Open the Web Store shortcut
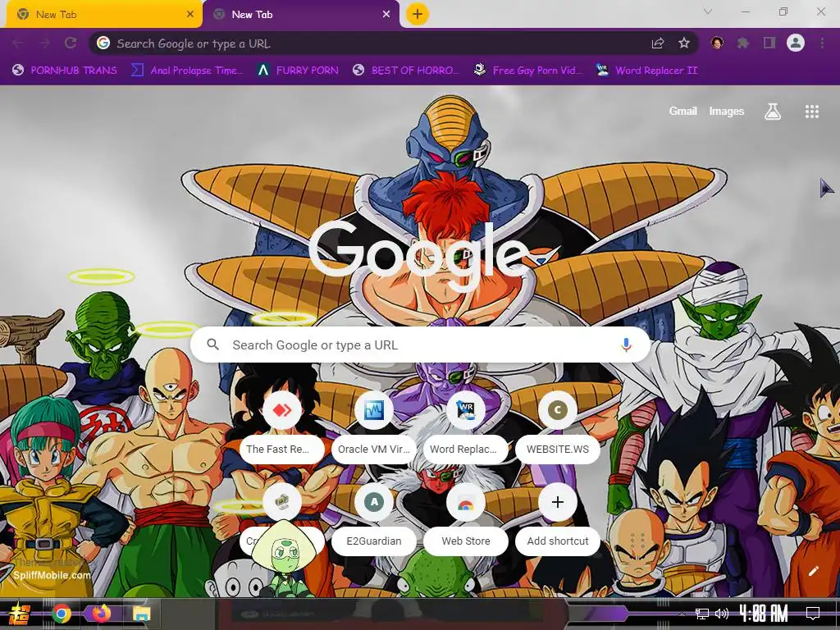Screen dimensions: 840x630 466,519
